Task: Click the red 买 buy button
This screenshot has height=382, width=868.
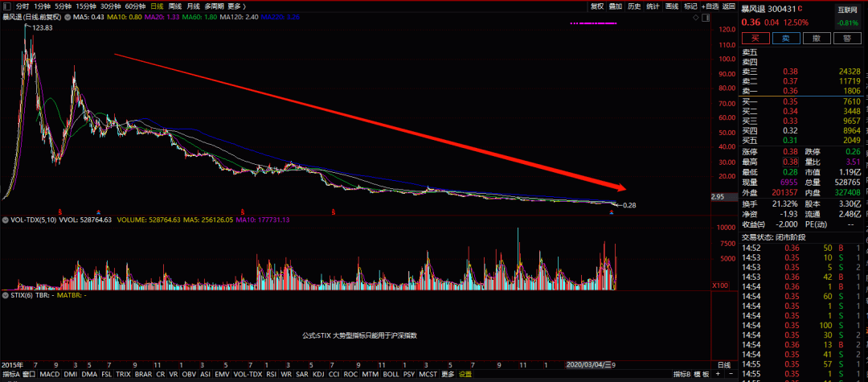Action: pyautogui.click(x=755, y=39)
